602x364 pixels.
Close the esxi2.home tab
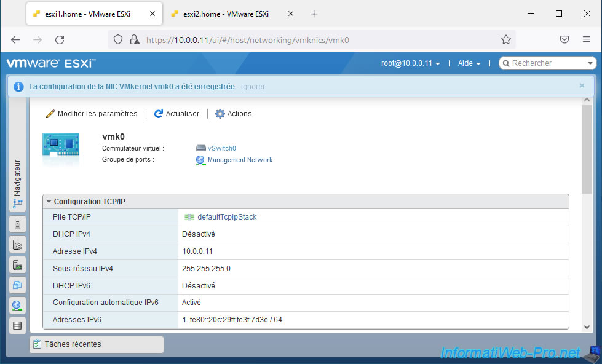point(291,14)
